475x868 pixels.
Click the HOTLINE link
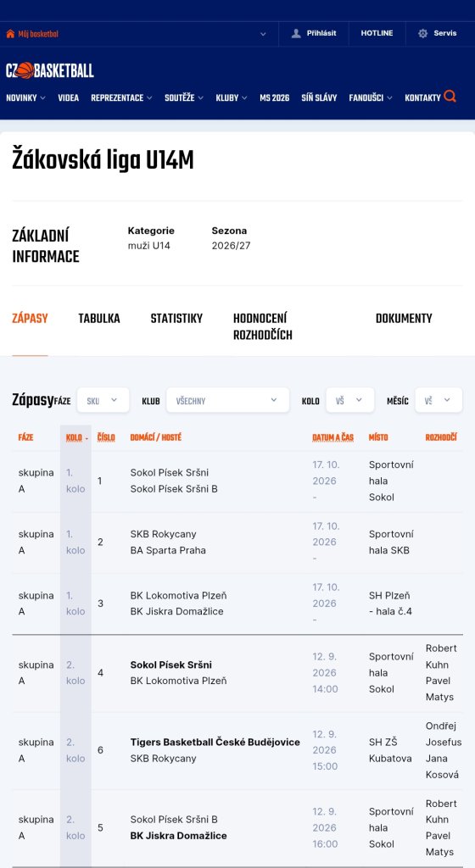[377, 33]
